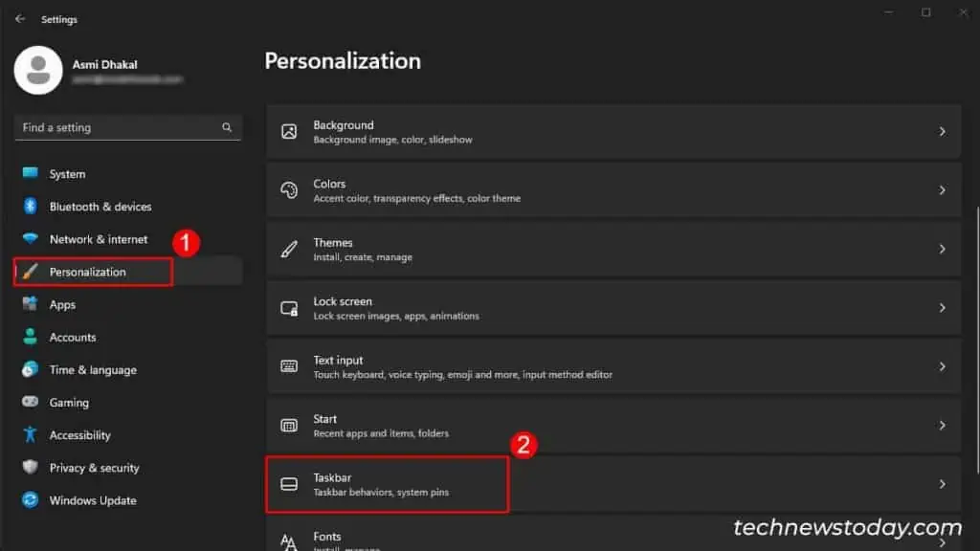Viewport: 980px width, 551px height.
Task: Go to Network & internet settings
Action: [x=127, y=239]
